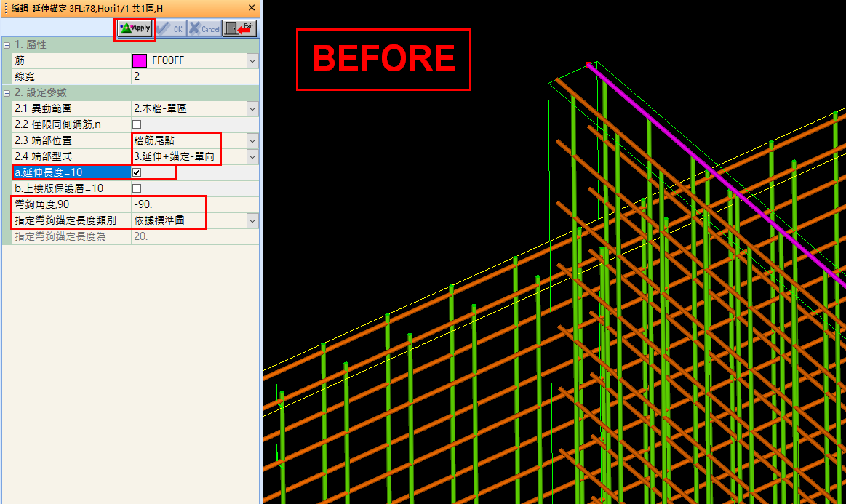Open the 2.3 端部位置 dropdown
846x504 pixels.
(x=252, y=141)
